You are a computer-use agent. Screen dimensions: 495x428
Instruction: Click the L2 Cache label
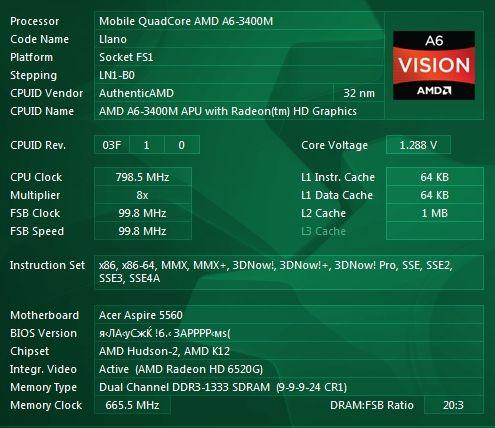pyautogui.click(x=323, y=213)
